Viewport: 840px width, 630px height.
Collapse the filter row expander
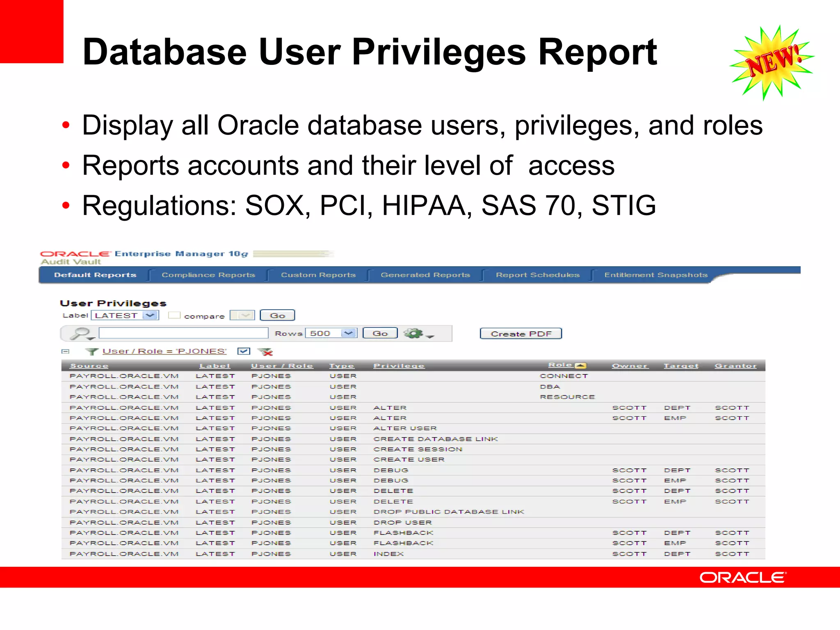click(66, 352)
